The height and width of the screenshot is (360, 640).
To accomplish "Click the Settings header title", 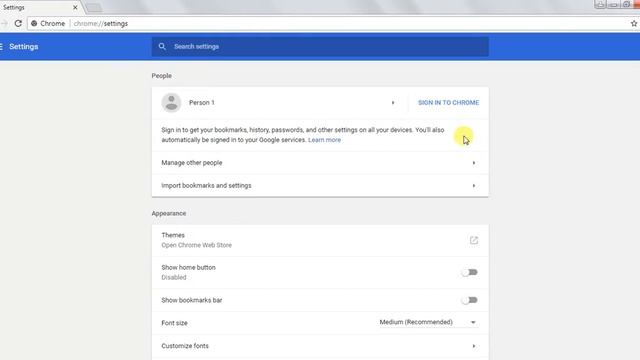I will point(24,47).
